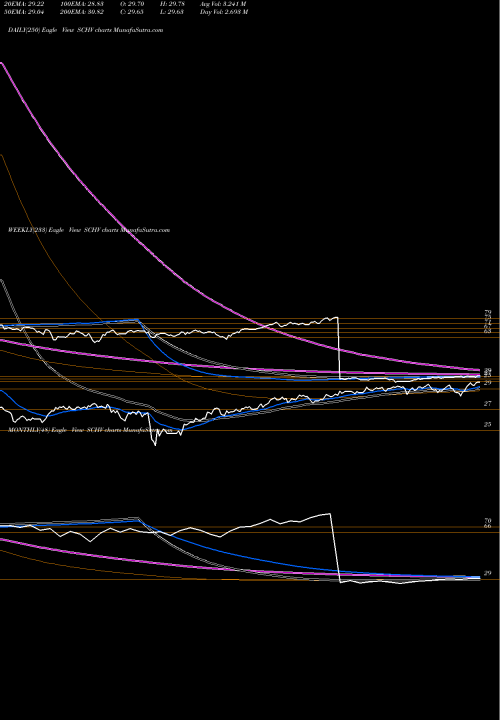500x720 pixels.
Task: Click the 25 price axis label
Action: 488,425
